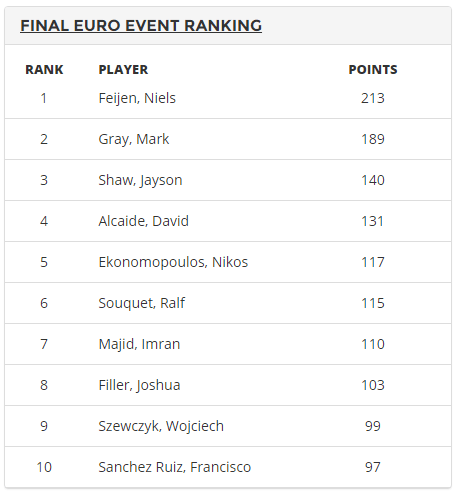
Task: Select player Feijen, Niels
Action: pyautogui.click(x=137, y=98)
